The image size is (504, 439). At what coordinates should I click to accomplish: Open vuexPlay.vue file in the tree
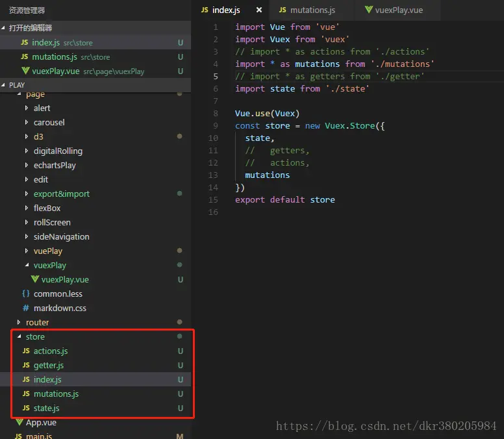65,280
